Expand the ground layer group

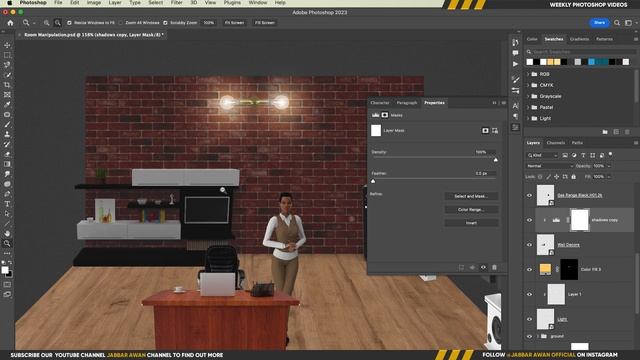point(538,336)
